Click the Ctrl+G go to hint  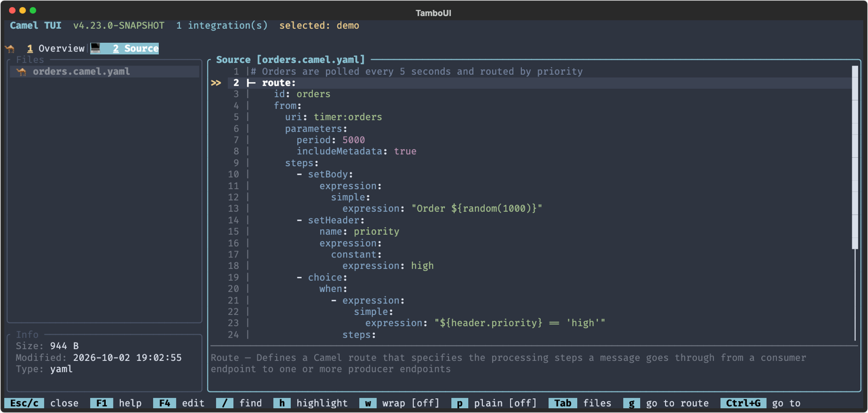[x=761, y=403]
